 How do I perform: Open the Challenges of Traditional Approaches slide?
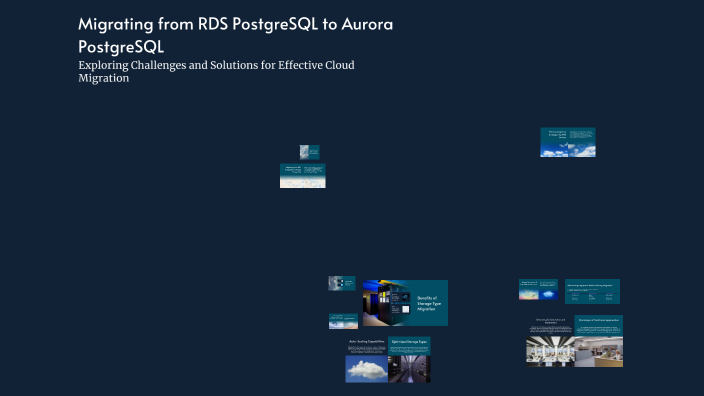pyautogui.click(x=598, y=341)
